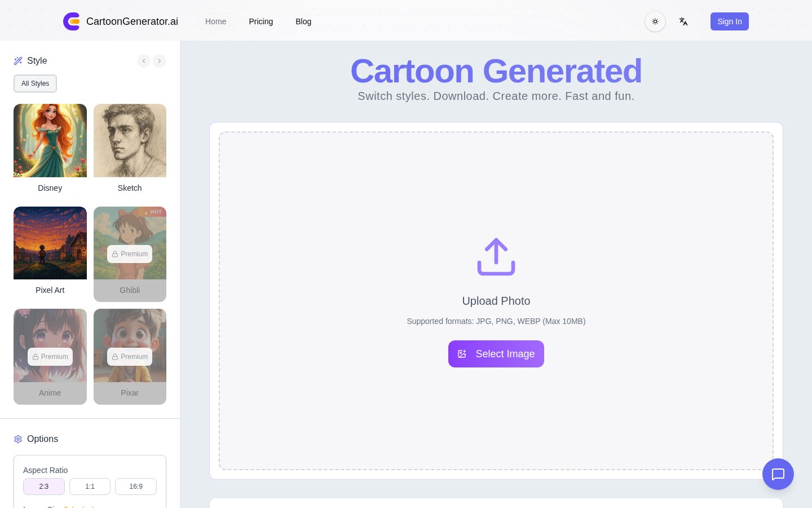Select the Disney style thumbnail

pos(50,141)
